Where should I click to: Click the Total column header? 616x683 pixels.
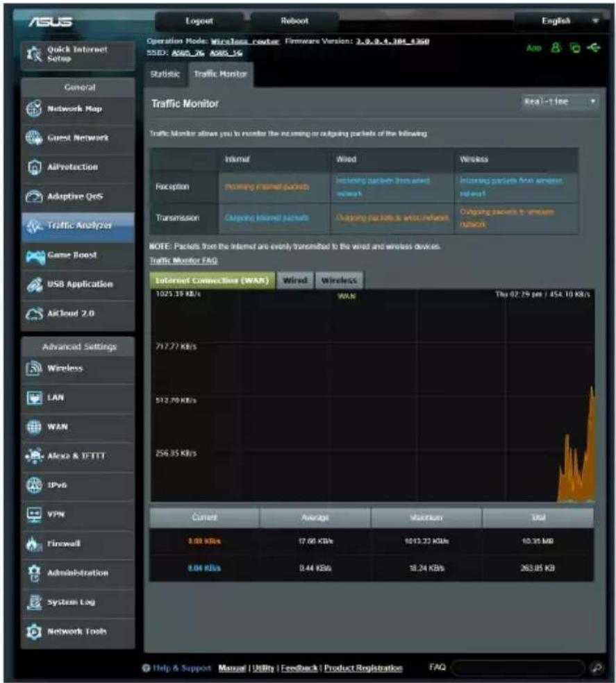[x=538, y=518]
